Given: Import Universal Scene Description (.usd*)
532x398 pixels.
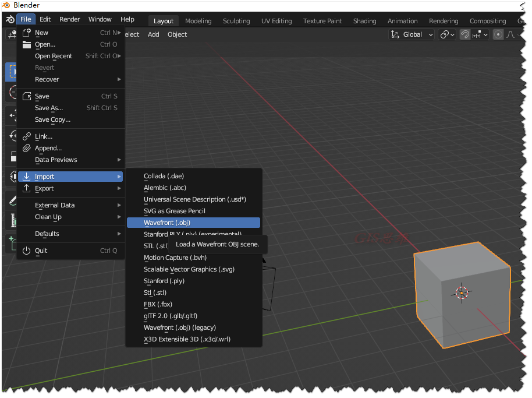Looking at the screenshot, I should click(193, 200).
